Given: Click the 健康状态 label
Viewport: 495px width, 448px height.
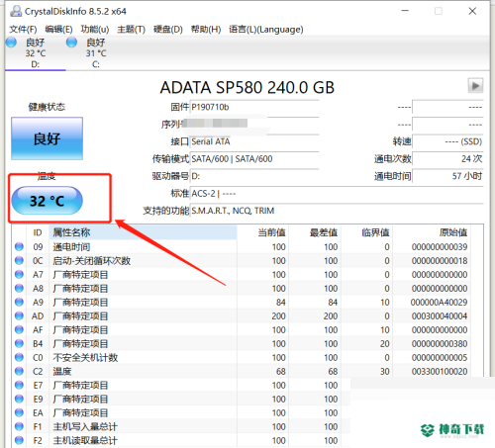Looking at the screenshot, I should tap(47, 107).
